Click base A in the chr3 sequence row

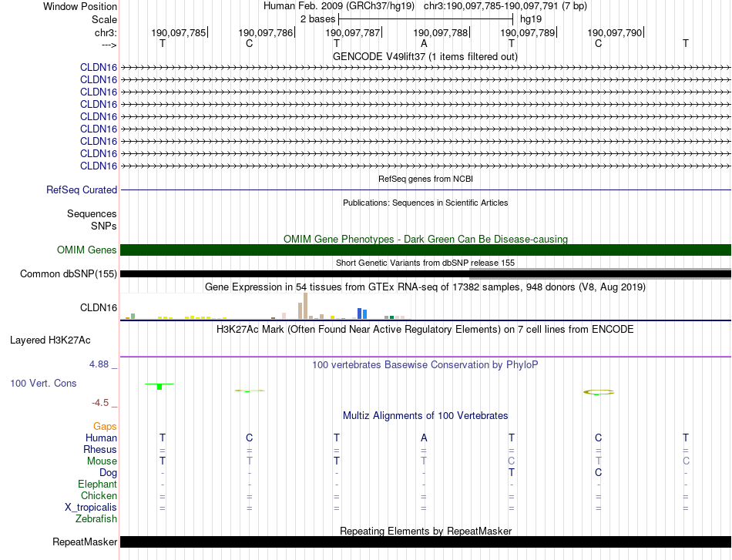(x=424, y=43)
